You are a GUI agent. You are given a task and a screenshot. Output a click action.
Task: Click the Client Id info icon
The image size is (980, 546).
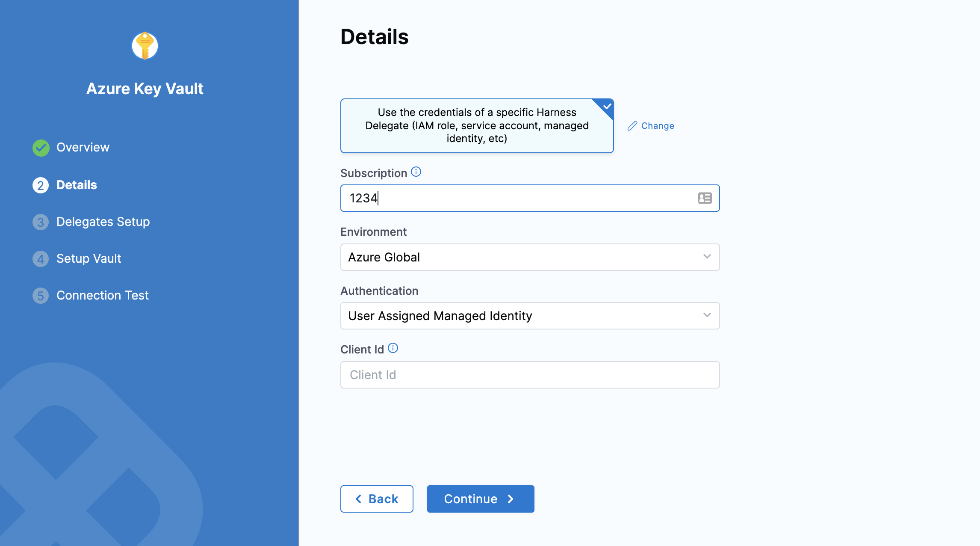(393, 348)
